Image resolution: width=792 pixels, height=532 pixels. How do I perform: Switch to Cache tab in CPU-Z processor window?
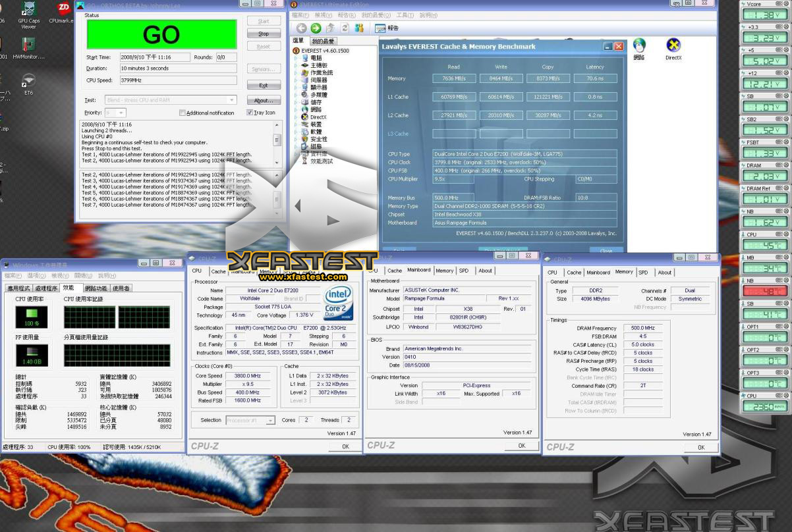point(219,271)
